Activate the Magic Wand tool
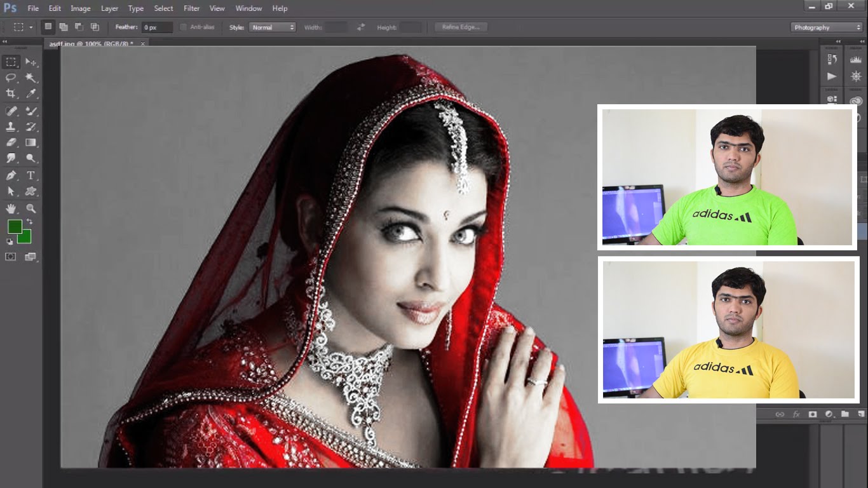 (32, 78)
